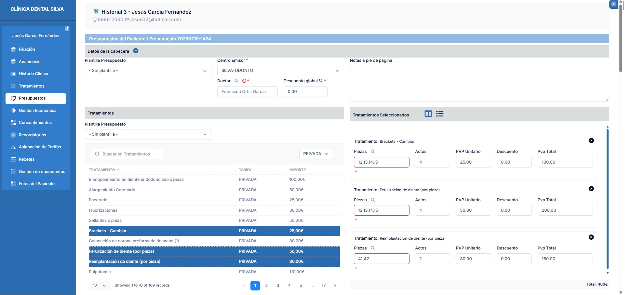Go to page 2 of treatments
Viewport: 644px width, 295px height.
pyautogui.click(x=266, y=286)
